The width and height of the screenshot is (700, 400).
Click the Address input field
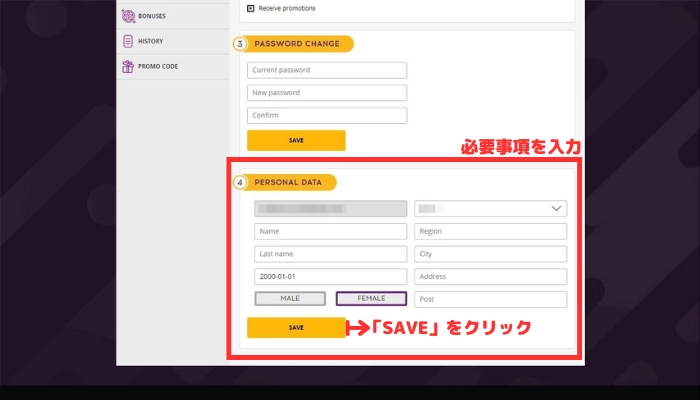click(491, 276)
